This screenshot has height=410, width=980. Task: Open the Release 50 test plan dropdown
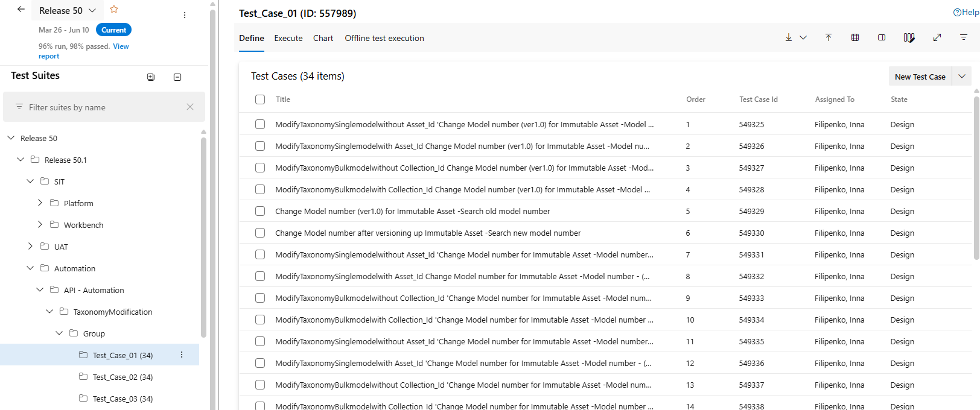(x=92, y=10)
